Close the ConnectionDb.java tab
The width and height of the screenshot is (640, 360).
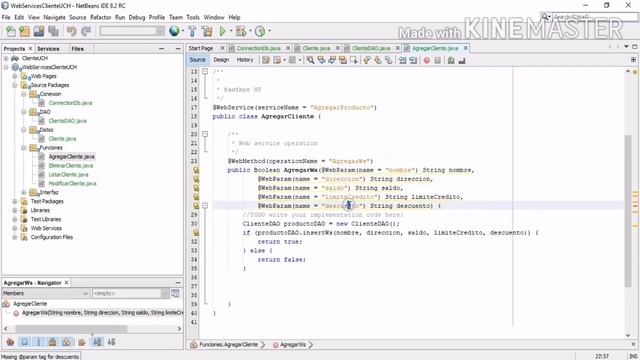[x=288, y=48]
